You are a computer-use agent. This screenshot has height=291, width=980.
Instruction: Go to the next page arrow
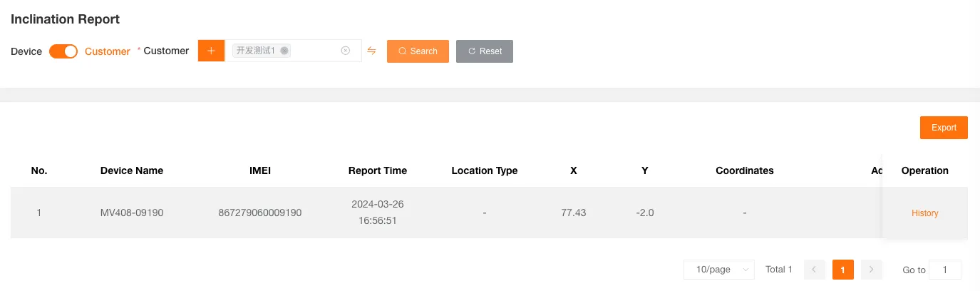point(871,270)
